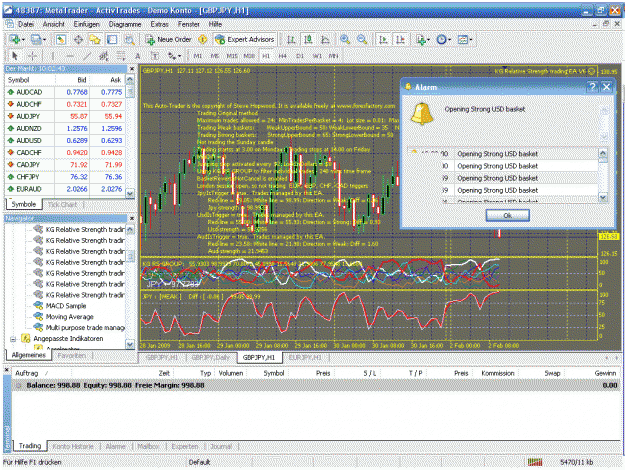Click Ok in the Alarm dialog

[x=507, y=215]
